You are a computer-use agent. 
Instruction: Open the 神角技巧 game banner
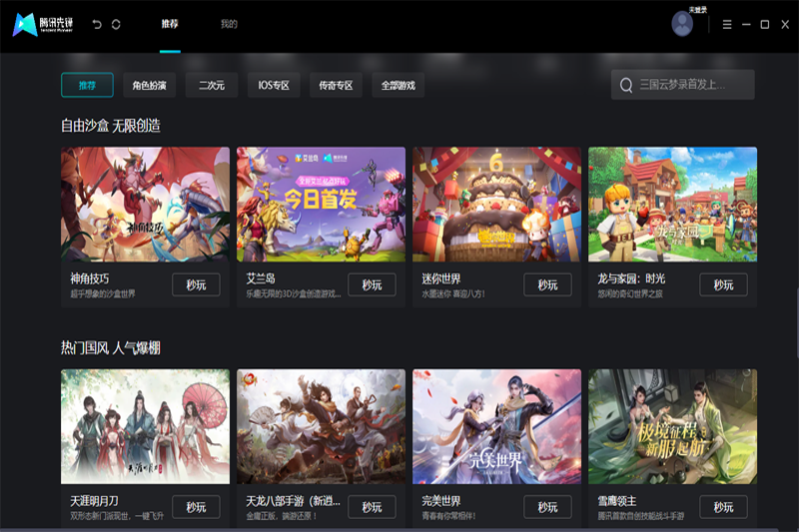pos(145,205)
